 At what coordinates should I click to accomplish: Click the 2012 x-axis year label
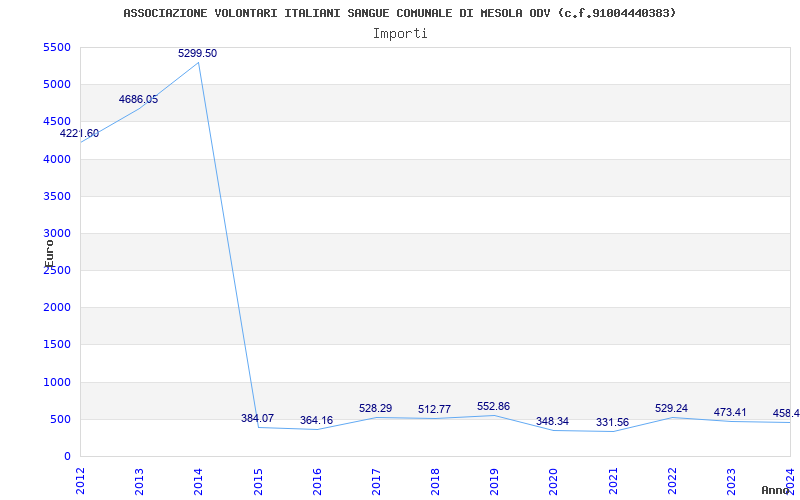coord(80,481)
